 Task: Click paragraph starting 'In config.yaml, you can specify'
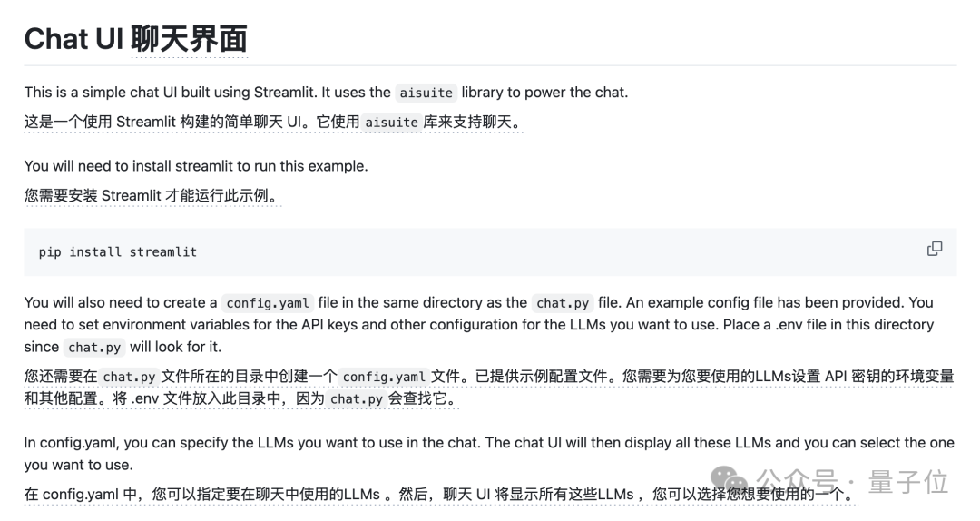489,454
